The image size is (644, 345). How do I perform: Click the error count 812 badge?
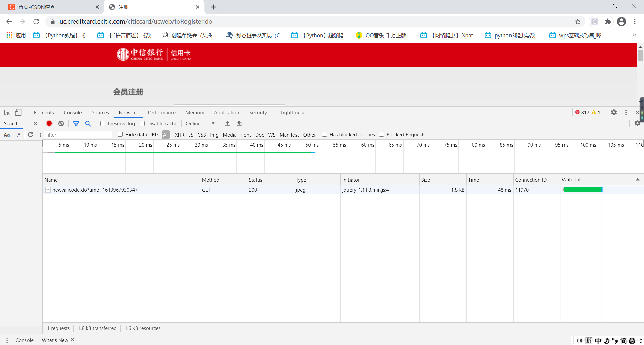tap(582, 112)
